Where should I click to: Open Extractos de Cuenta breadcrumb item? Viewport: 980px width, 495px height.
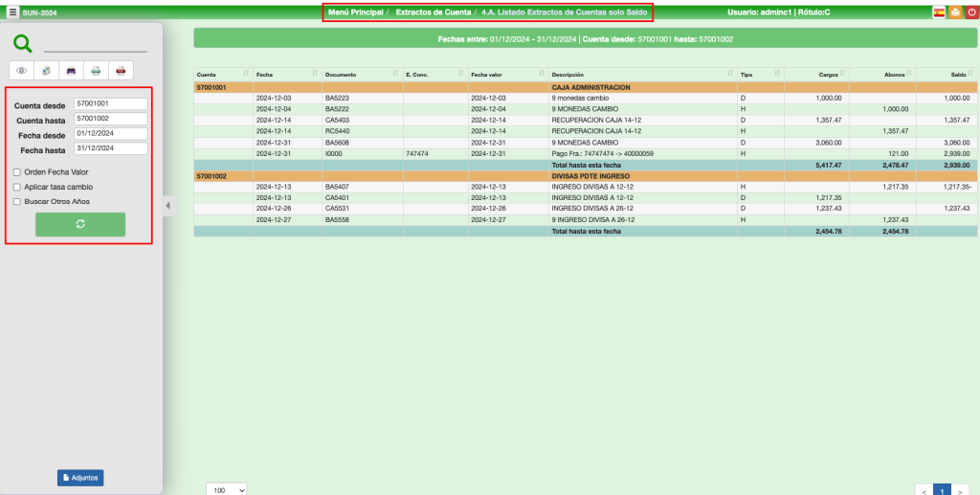point(433,12)
